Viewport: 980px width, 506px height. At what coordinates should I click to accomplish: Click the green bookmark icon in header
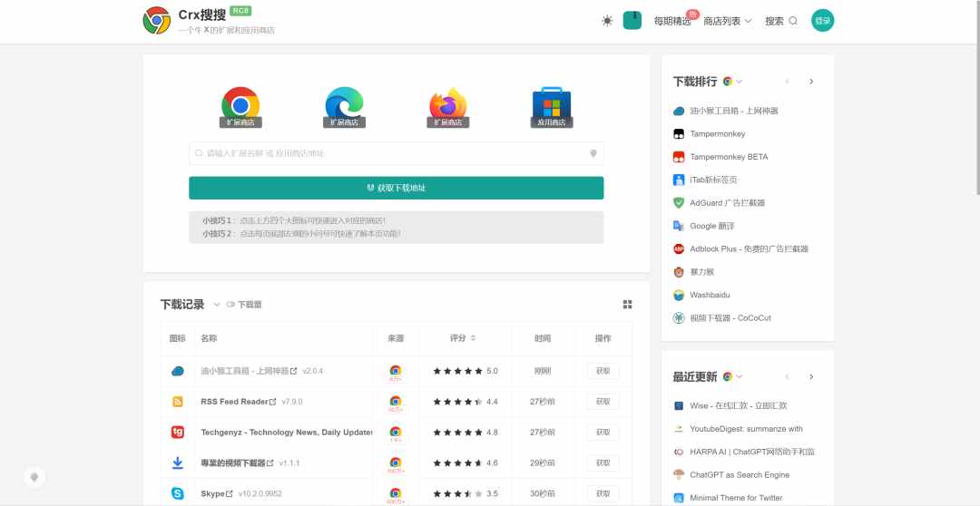[632, 21]
